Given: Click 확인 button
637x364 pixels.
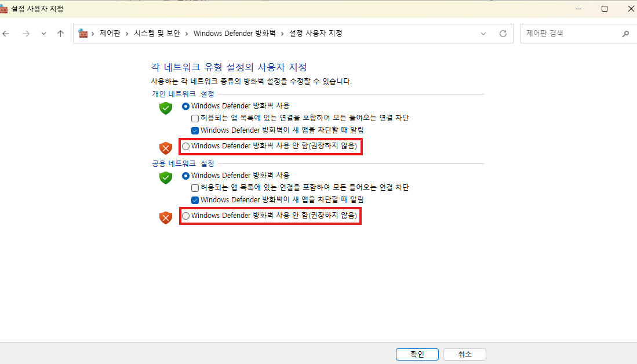Looking at the screenshot, I should 417,354.
